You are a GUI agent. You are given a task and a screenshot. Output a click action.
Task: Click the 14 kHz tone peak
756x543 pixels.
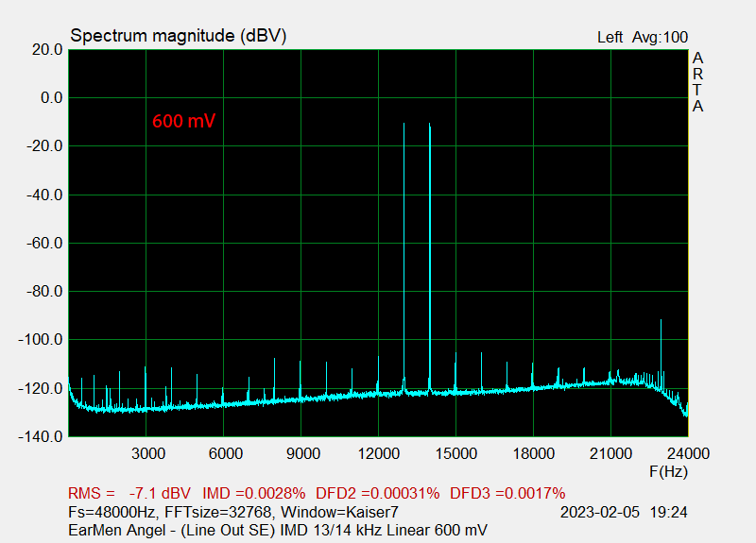click(430, 125)
